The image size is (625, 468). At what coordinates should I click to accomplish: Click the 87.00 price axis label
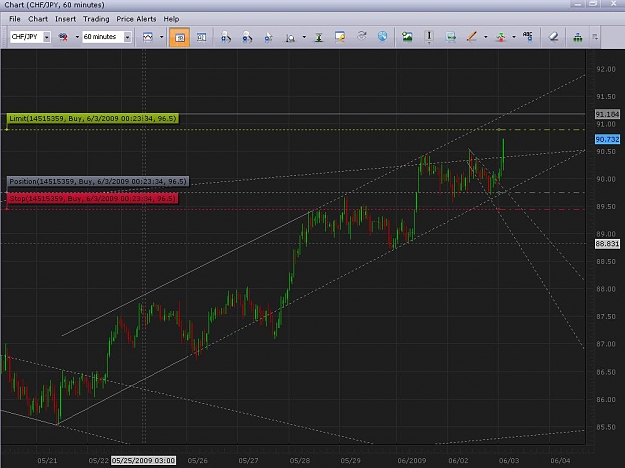click(605, 344)
